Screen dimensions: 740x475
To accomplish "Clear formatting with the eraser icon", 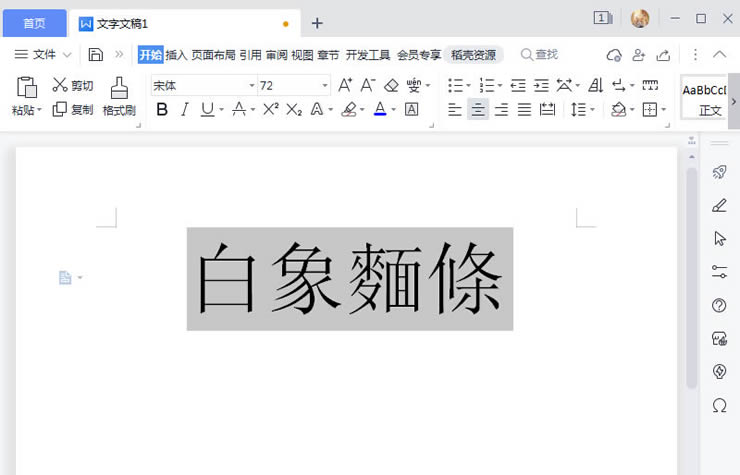I will pos(391,85).
